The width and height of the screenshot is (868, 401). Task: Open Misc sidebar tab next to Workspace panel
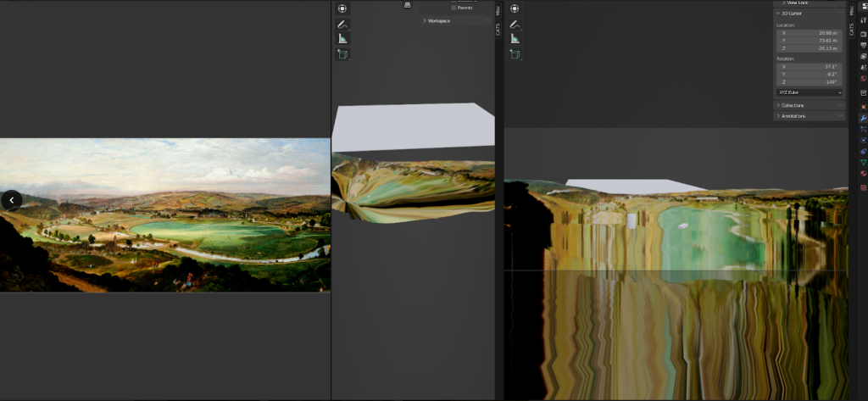pos(498,8)
